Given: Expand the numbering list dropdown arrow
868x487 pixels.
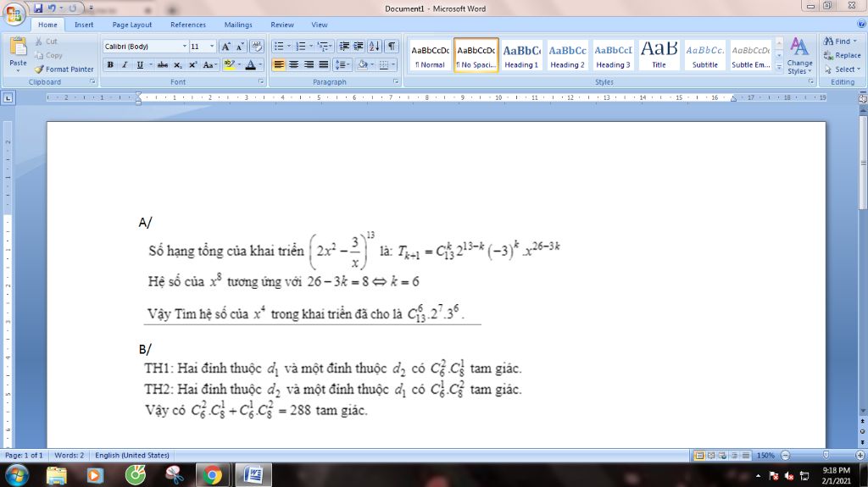Looking at the screenshot, I should (x=310, y=47).
